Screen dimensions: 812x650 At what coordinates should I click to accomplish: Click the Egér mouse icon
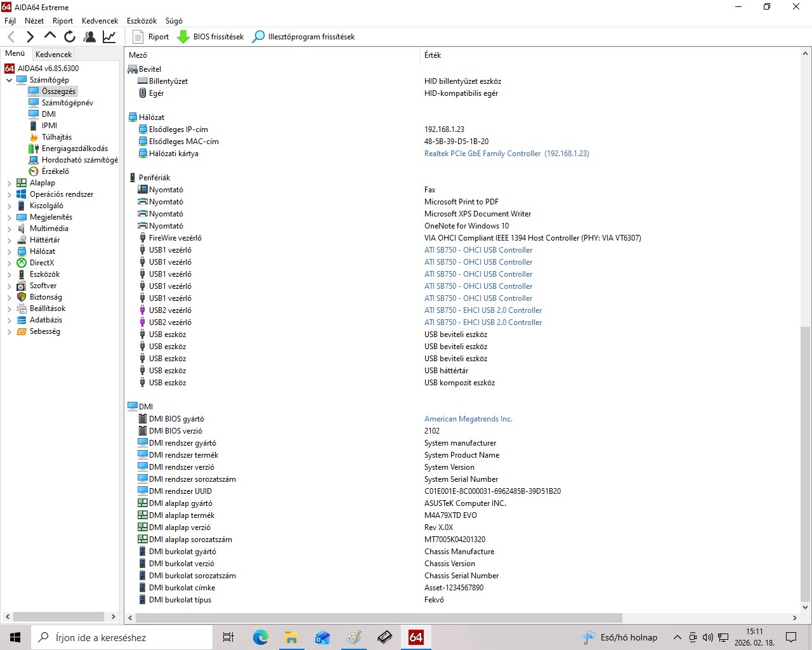point(143,93)
